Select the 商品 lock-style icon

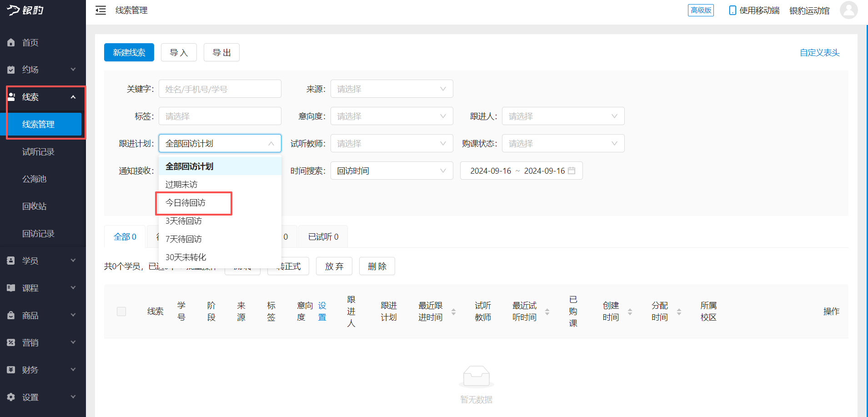(x=11, y=315)
